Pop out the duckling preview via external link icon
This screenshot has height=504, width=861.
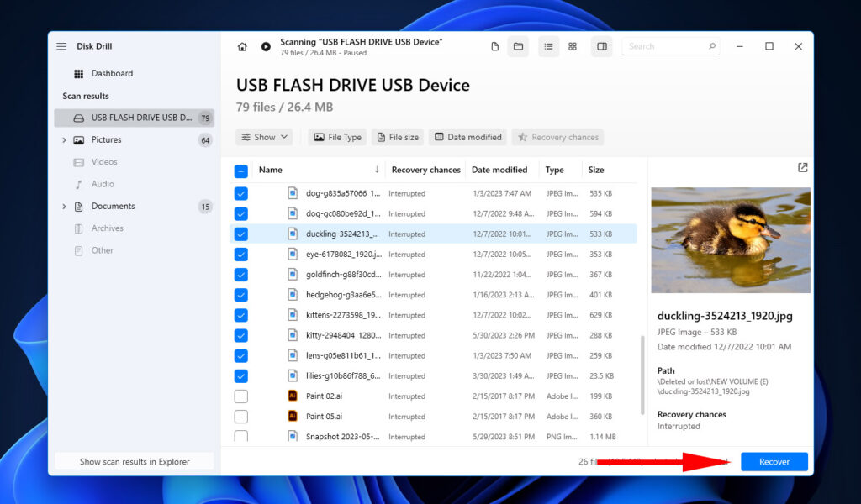(x=802, y=167)
